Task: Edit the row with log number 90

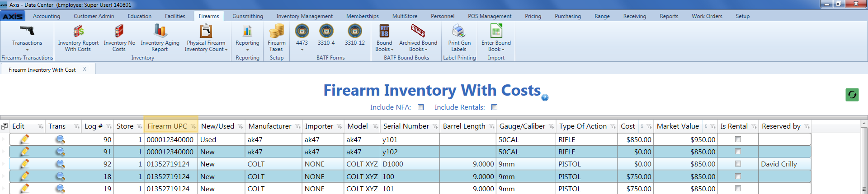Action: [24, 139]
